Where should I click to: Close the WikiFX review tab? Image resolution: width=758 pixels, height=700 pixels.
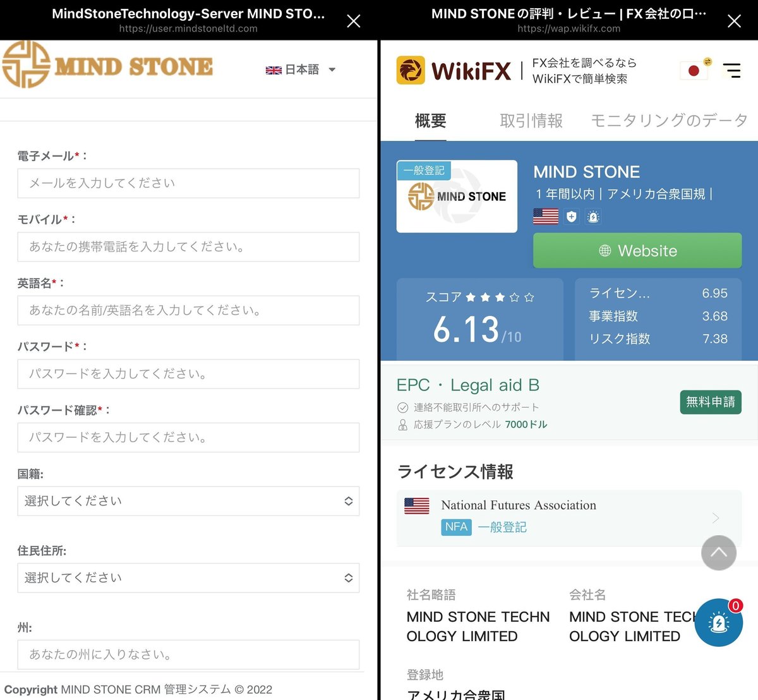[734, 21]
